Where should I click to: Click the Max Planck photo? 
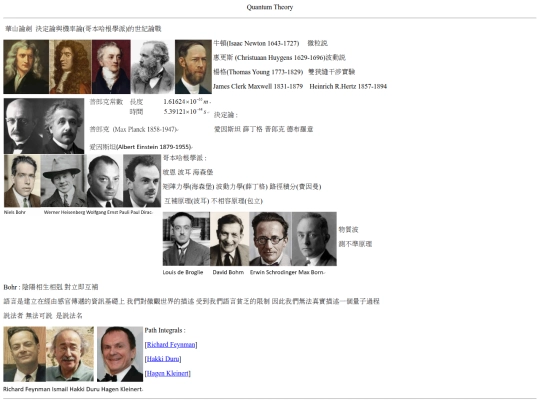23,126
